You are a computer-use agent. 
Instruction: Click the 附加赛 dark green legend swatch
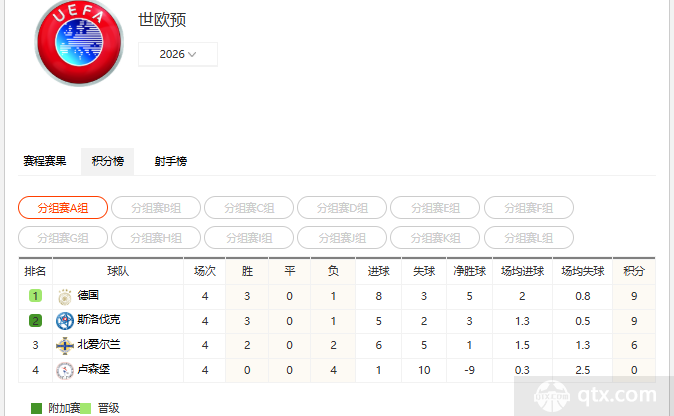pos(37,408)
